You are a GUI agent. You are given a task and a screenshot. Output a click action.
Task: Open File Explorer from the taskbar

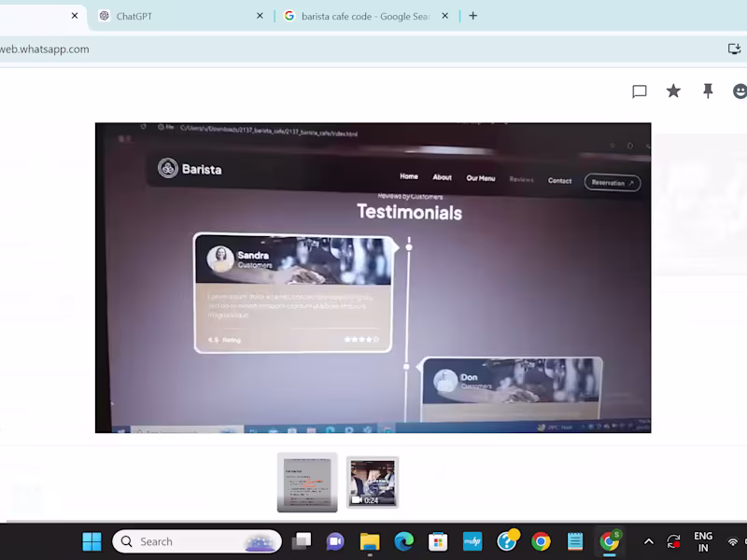point(370,541)
